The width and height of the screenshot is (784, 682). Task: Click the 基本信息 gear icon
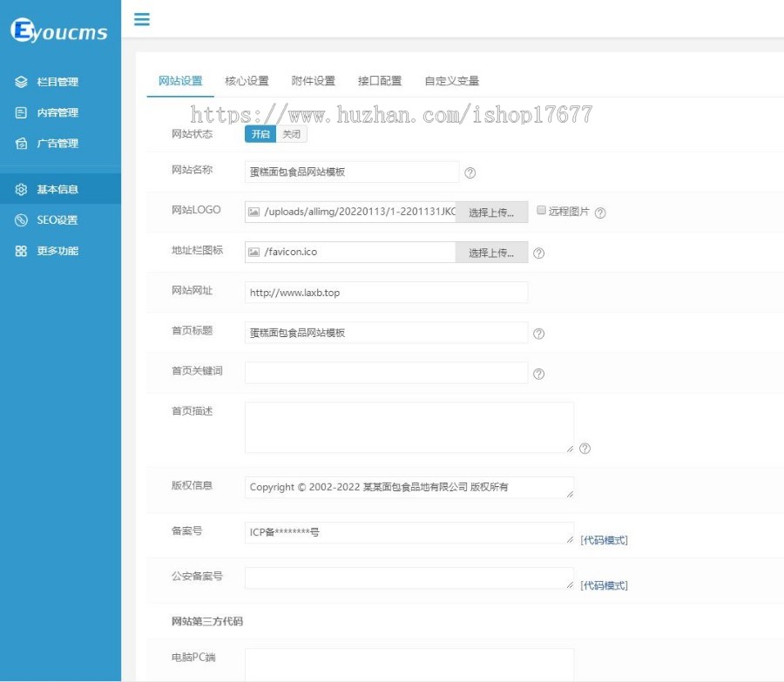coord(21,190)
